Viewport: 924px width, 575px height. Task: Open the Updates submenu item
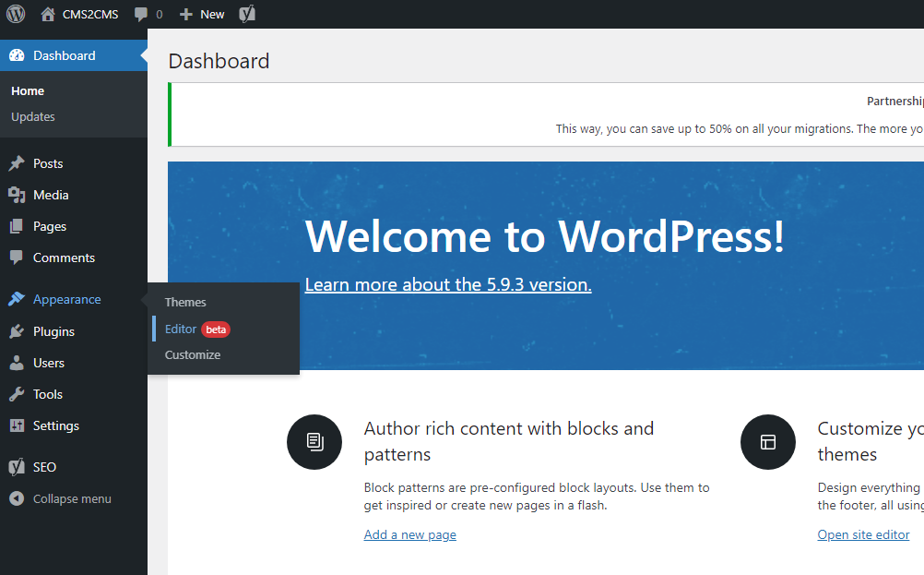[x=33, y=117]
